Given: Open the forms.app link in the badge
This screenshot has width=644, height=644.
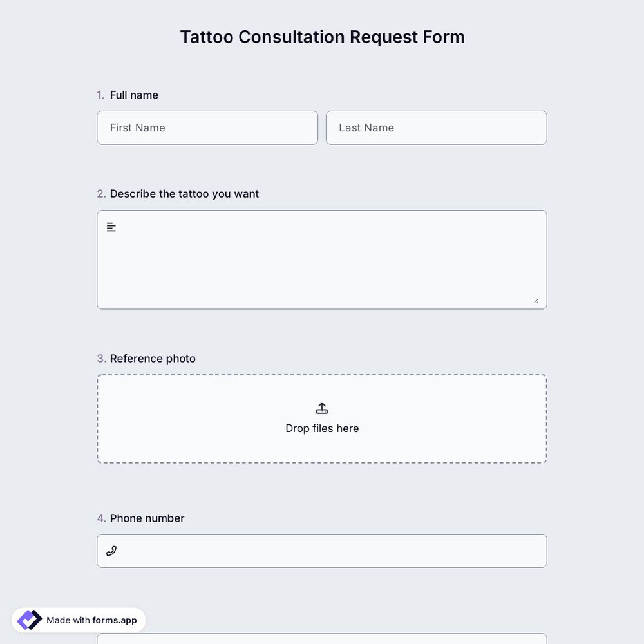Looking at the screenshot, I should pos(114,620).
